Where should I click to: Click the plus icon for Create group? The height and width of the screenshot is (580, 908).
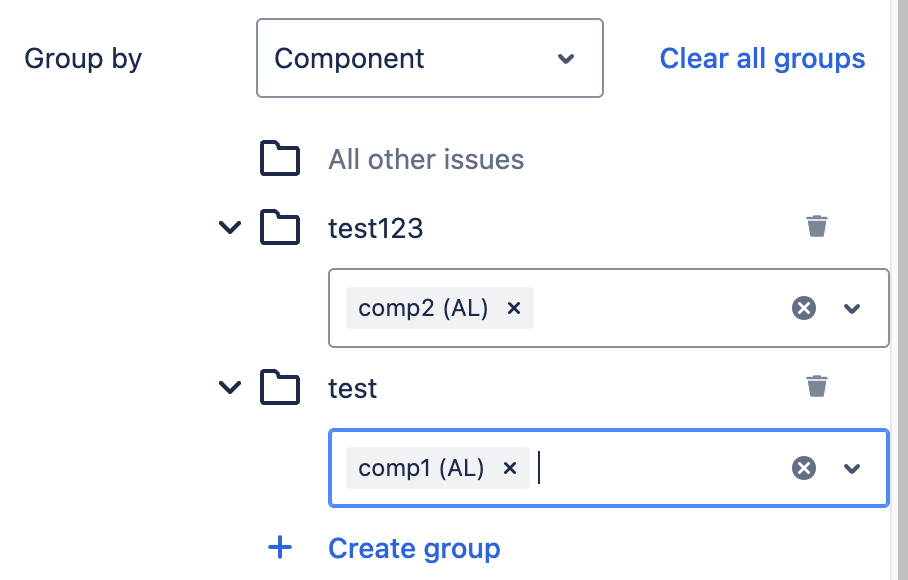click(280, 548)
